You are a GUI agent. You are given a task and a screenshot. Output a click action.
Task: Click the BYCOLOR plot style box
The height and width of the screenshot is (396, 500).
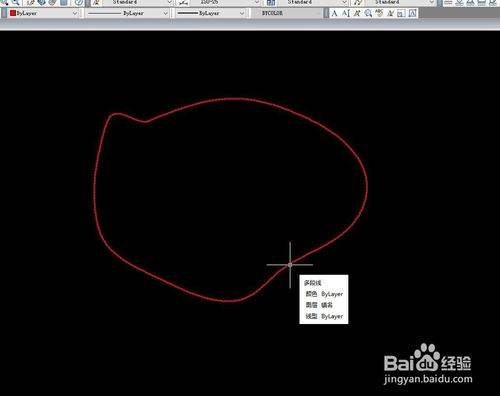click(287, 13)
